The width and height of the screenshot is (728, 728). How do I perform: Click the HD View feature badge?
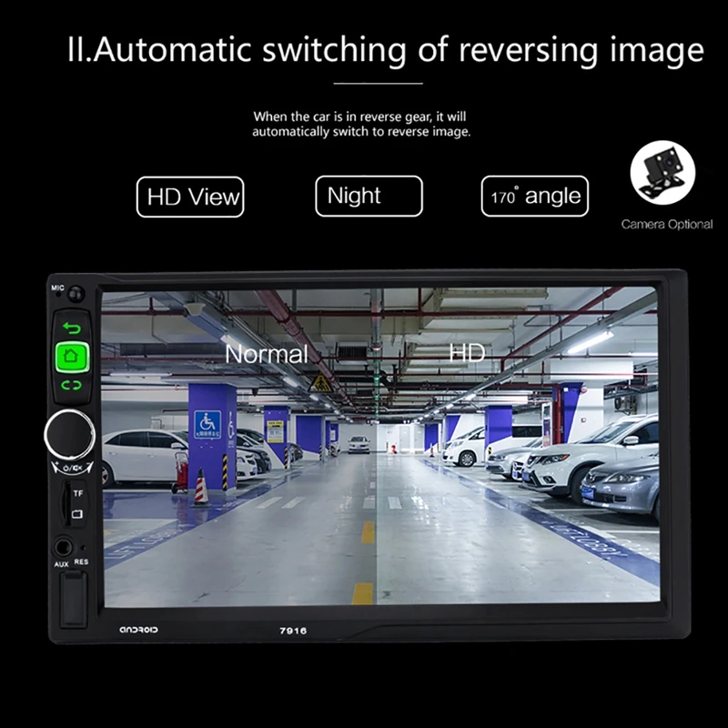click(190, 197)
